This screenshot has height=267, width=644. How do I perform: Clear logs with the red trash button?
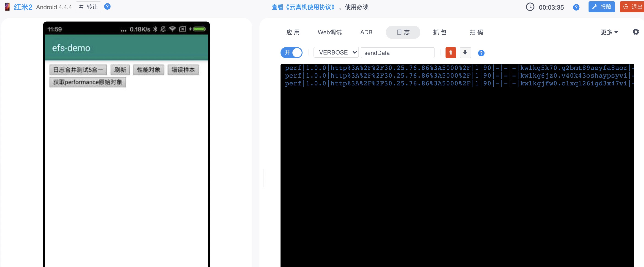451,53
